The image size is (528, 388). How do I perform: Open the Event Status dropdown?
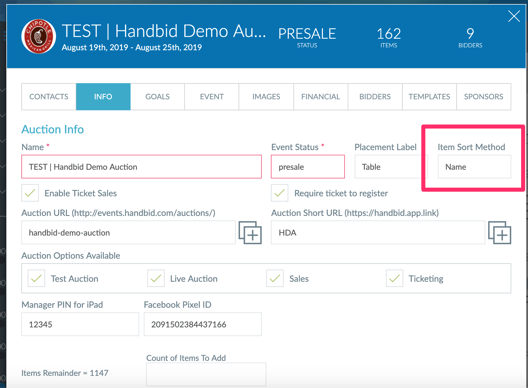(x=308, y=167)
